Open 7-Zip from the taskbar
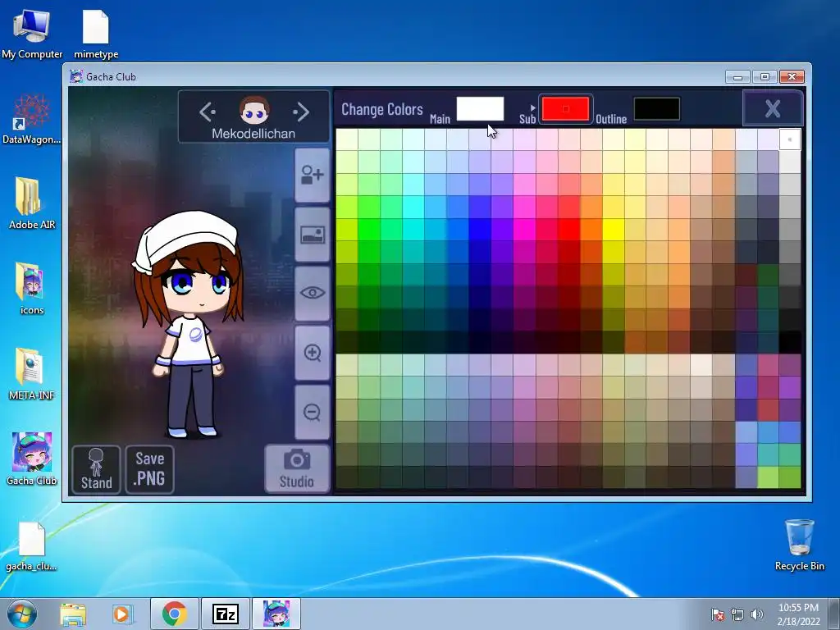The height and width of the screenshot is (630, 840). click(225, 614)
